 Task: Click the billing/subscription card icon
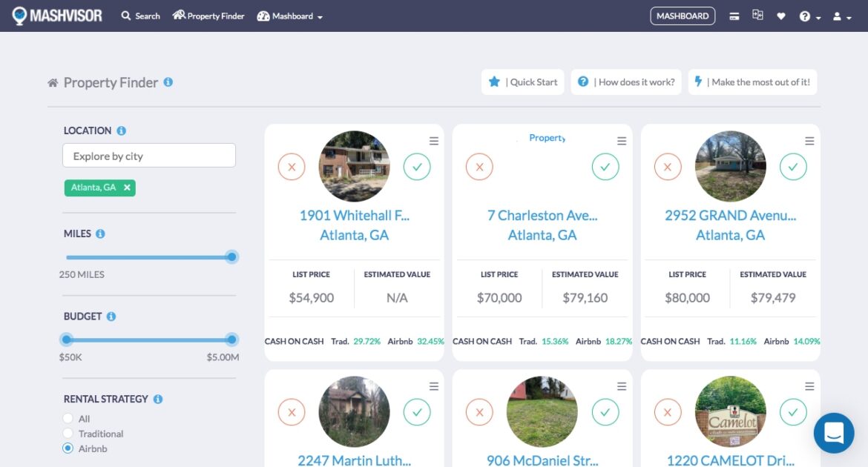pyautogui.click(x=734, y=15)
